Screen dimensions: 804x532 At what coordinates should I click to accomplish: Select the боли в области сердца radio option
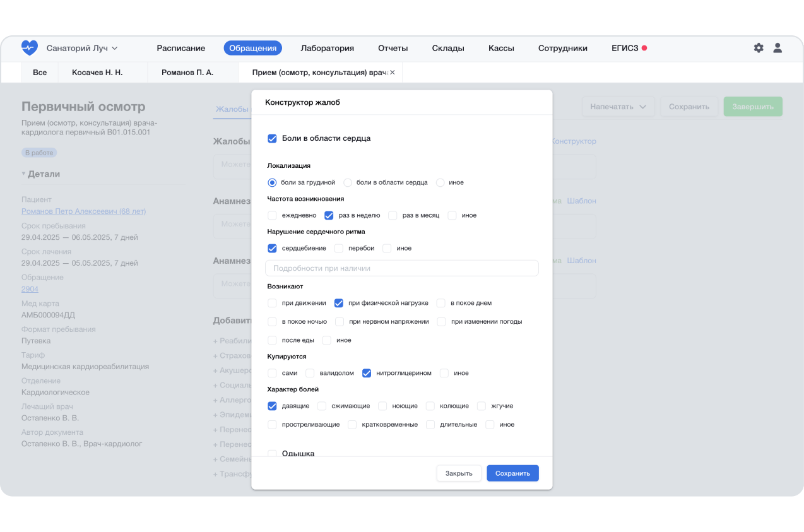coord(348,182)
